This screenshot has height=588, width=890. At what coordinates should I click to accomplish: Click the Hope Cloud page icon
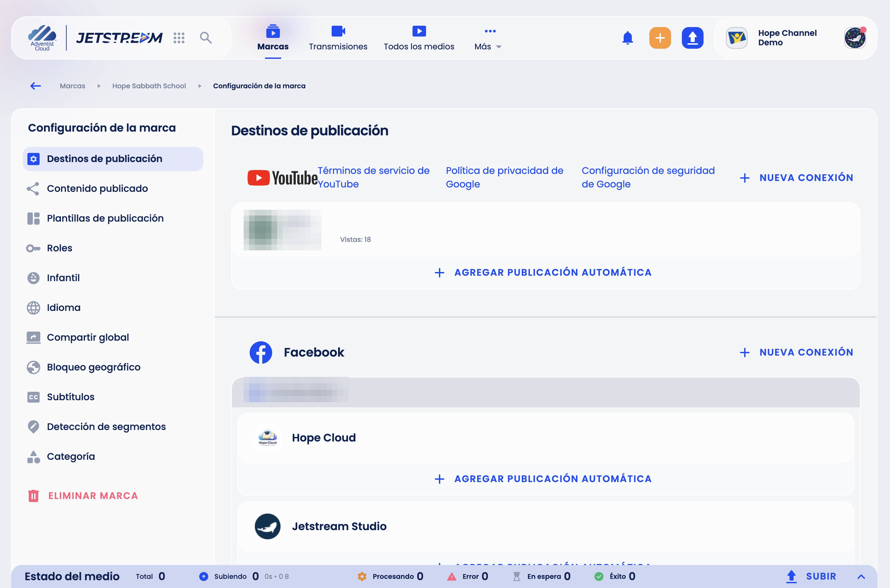(267, 438)
